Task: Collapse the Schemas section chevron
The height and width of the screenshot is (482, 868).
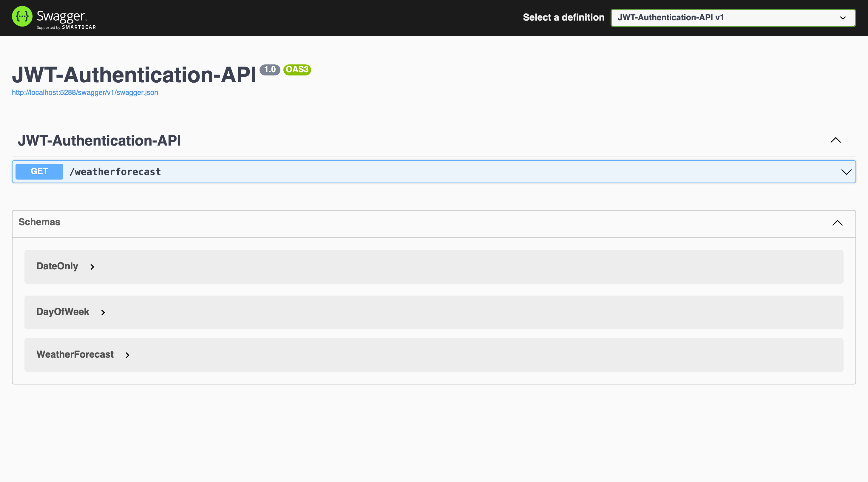Action: (837, 223)
